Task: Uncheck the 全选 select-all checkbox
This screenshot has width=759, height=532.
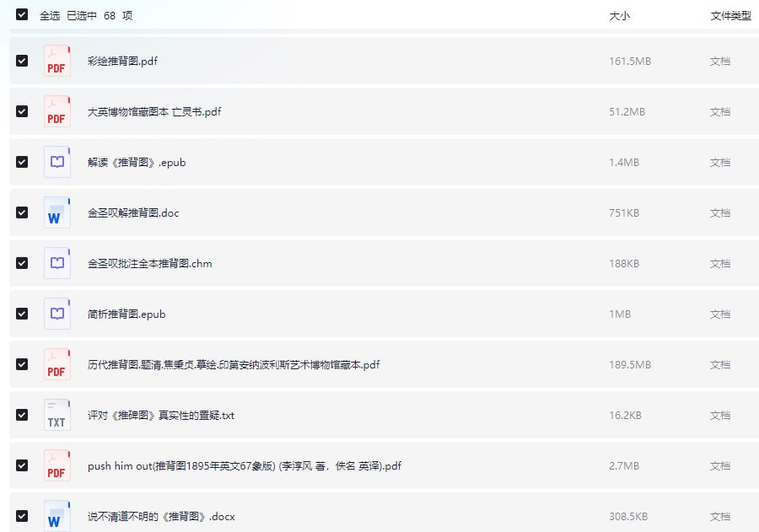Action: (22, 14)
